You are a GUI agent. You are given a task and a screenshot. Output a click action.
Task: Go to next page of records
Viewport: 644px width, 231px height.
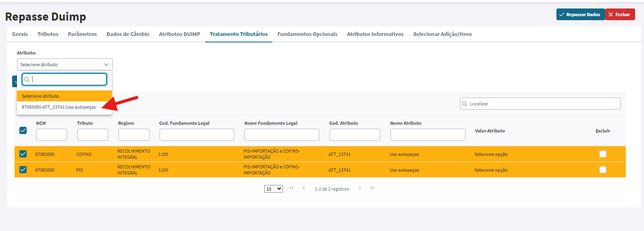coord(360,188)
